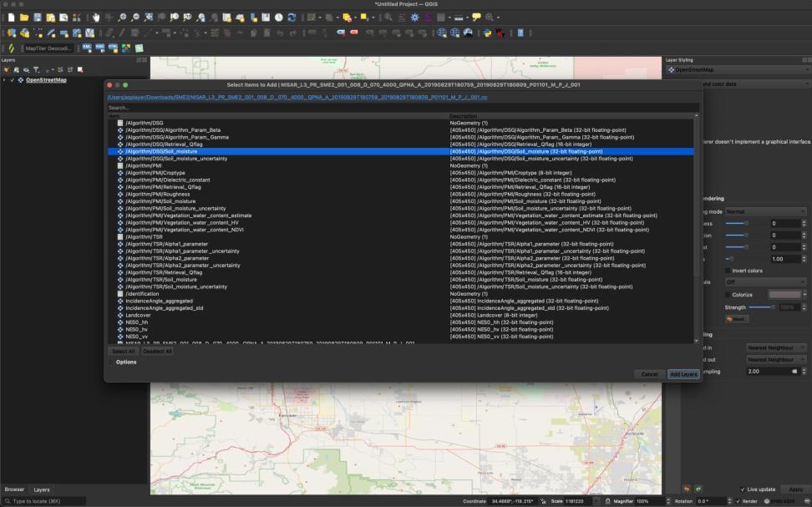Open the Data Source Manager icon

[x=12, y=33]
